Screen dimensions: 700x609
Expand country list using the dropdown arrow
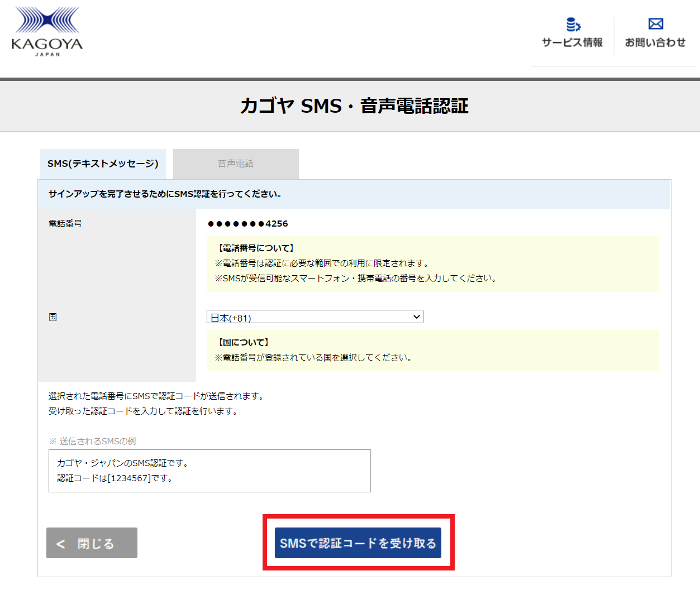tap(416, 317)
